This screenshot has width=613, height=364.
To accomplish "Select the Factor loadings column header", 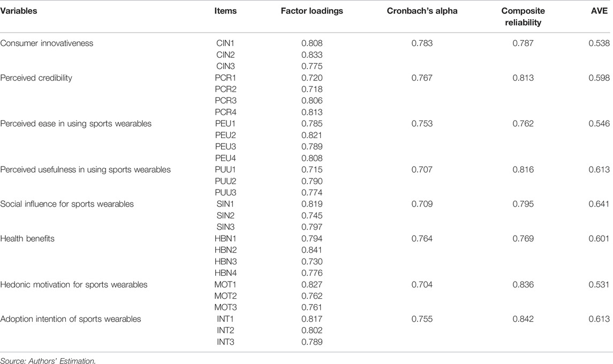I will [x=312, y=11].
